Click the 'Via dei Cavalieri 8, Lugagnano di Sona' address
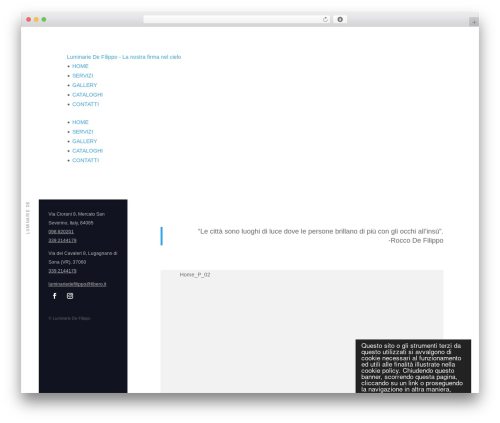 tap(83, 258)
